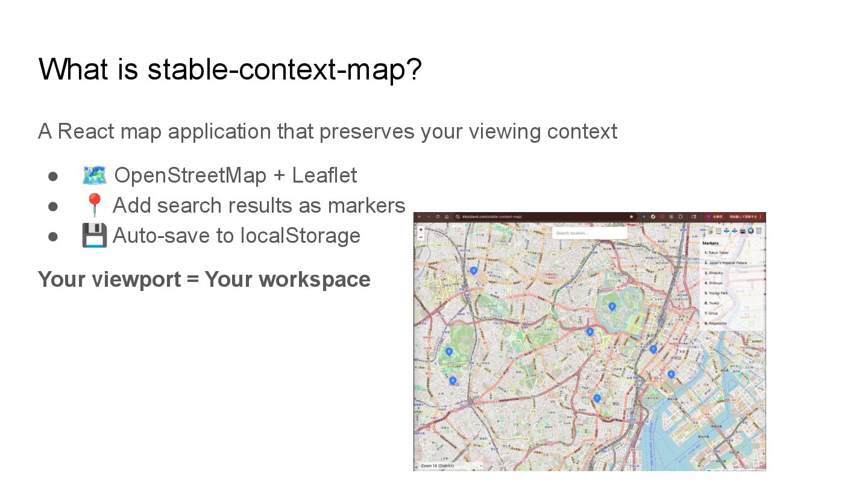Select Nagatacho in the Markers list

coord(717,324)
